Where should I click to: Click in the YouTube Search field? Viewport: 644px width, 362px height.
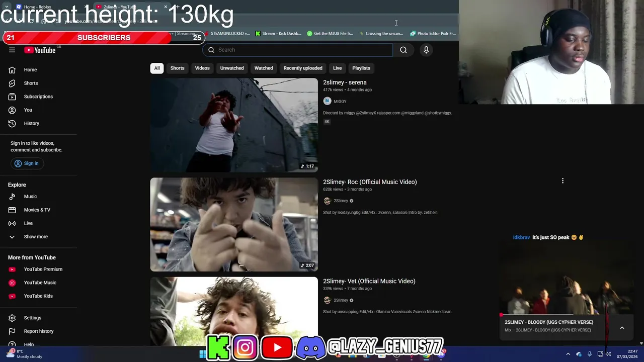(x=298, y=50)
